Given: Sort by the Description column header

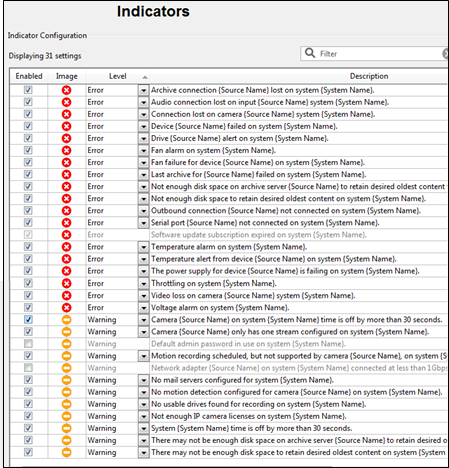Looking at the screenshot, I should click(369, 76).
